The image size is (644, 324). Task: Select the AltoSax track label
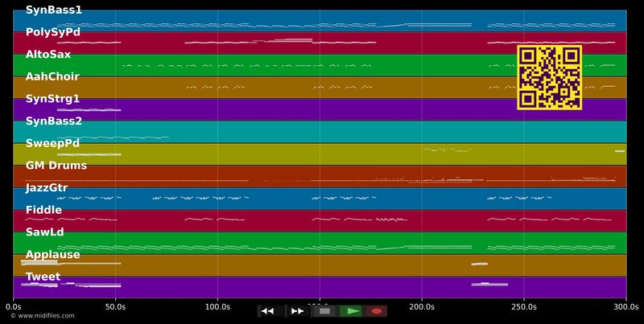tap(48, 55)
